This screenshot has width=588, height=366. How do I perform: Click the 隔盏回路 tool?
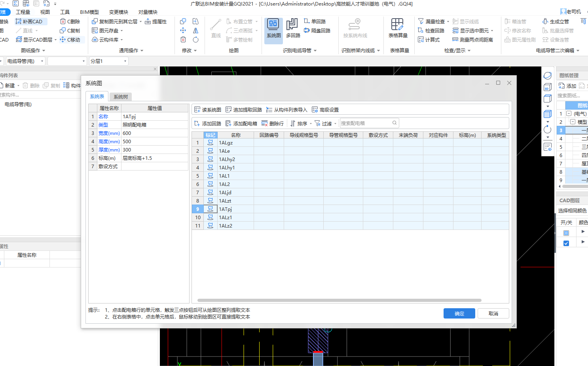[317, 30]
